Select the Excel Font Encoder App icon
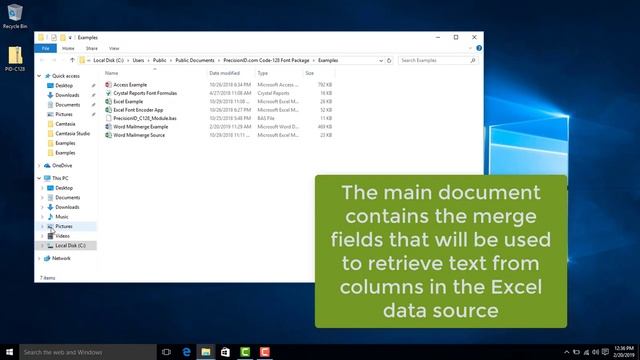Viewport: 640px width, 360px height. click(108, 110)
